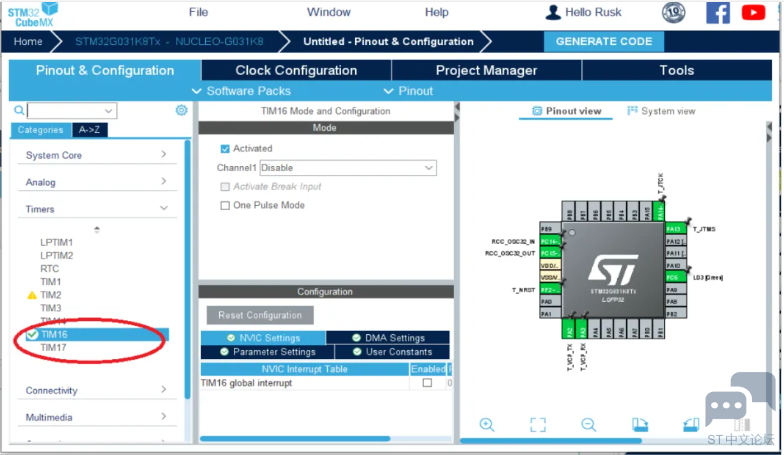The height and width of the screenshot is (455, 784).
Task: Fit the chip to the view
Action: click(538, 424)
